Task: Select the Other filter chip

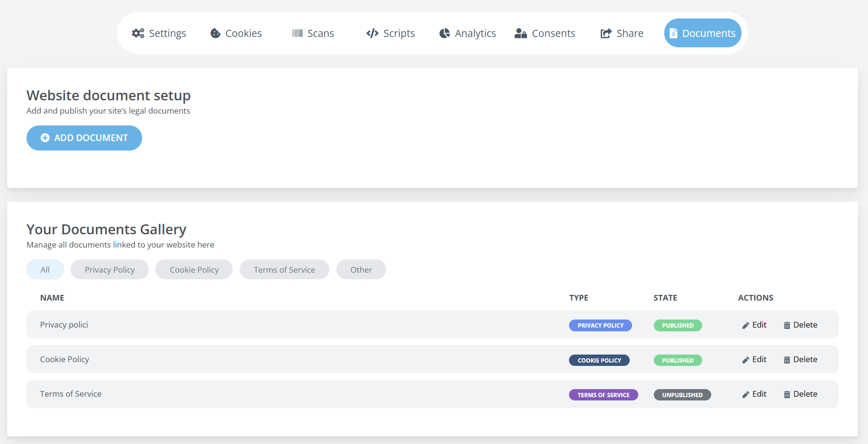Action: [x=361, y=270]
